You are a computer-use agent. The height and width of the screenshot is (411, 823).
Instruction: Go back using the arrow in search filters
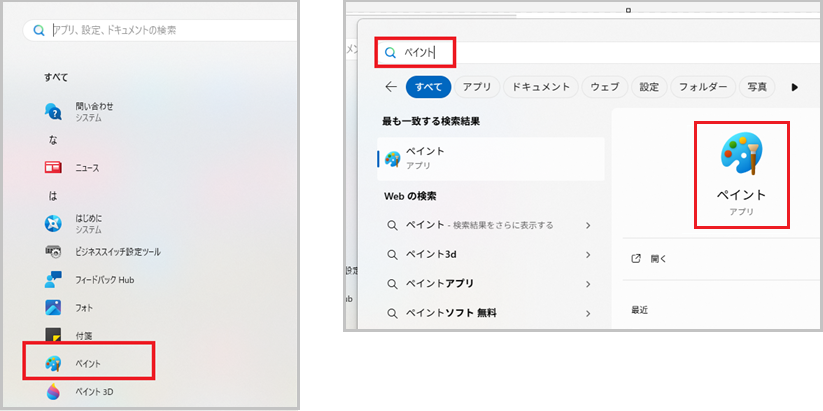(x=390, y=87)
